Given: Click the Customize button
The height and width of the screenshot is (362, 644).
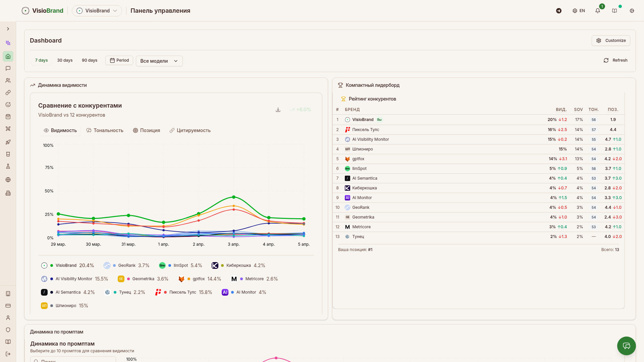Looking at the screenshot, I should (611, 41).
